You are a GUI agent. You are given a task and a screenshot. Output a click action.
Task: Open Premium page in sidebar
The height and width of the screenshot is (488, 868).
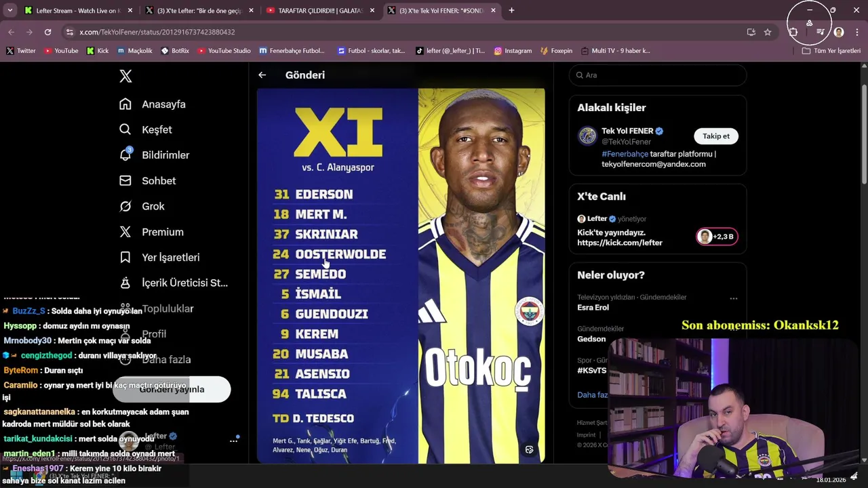(x=151, y=232)
